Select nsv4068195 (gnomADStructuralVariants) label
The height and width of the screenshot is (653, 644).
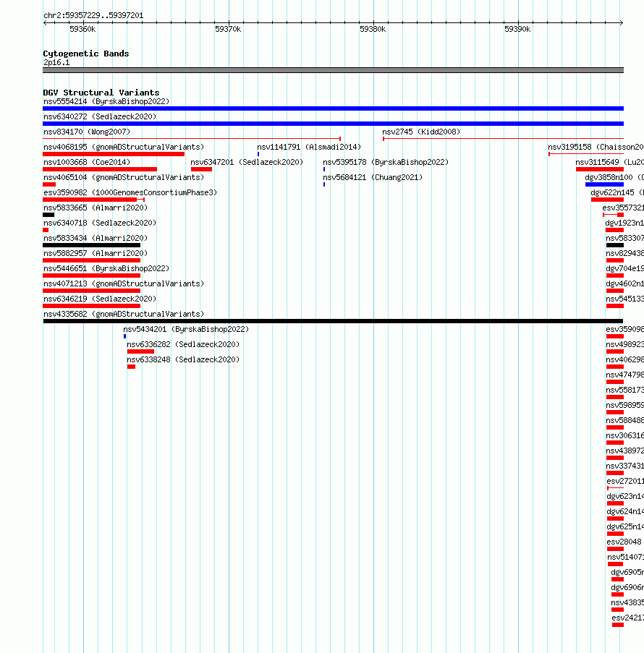[x=124, y=147]
